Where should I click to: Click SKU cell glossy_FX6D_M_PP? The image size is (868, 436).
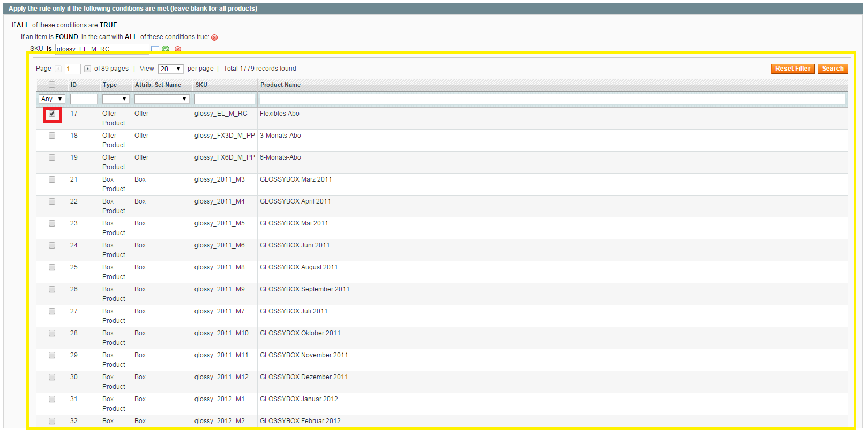pyautogui.click(x=225, y=157)
